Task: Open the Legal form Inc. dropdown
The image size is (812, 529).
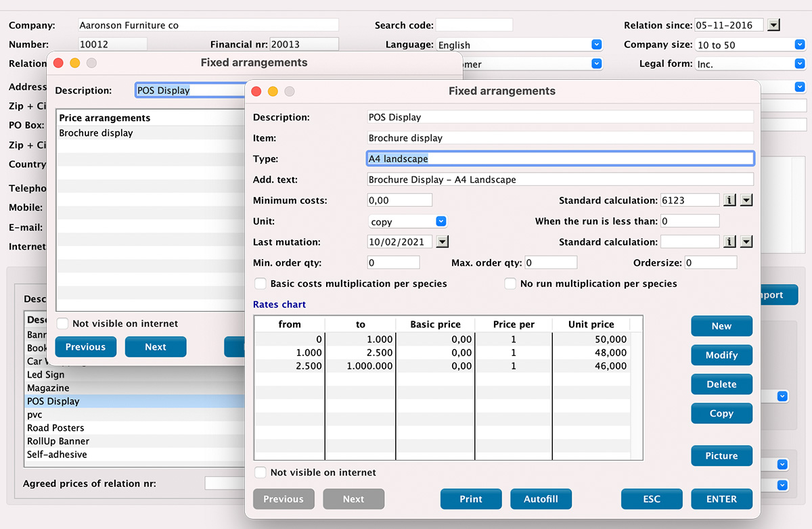Action: 750,64
